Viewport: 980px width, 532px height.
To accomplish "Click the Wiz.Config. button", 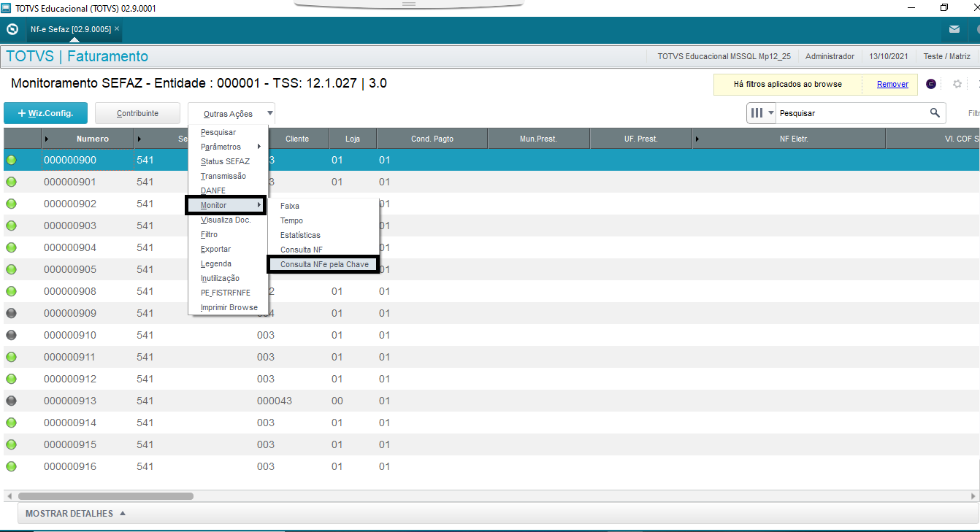I will 45,113.
